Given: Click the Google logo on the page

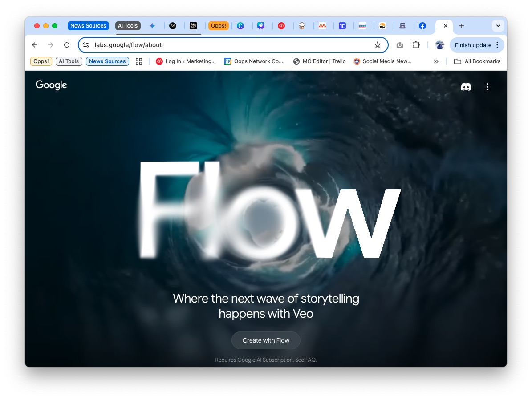Looking at the screenshot, I should [51, 85].
